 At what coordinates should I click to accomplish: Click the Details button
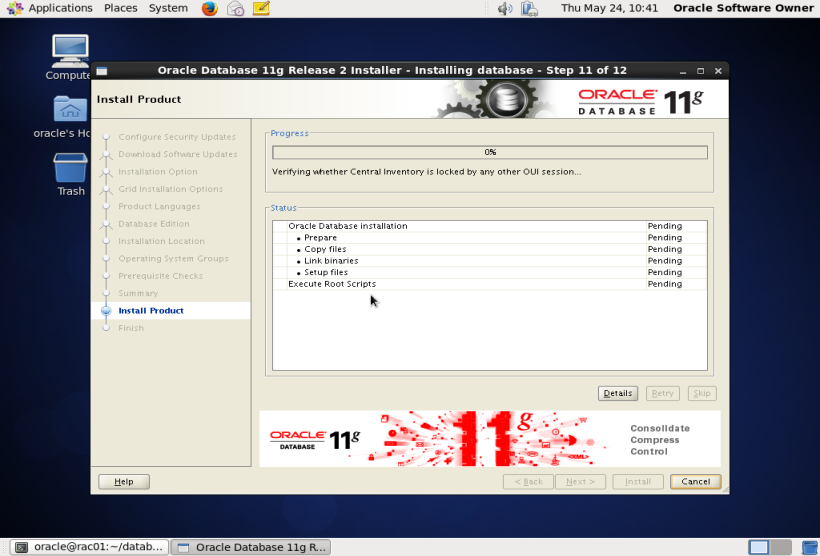(x=618, y=393)
